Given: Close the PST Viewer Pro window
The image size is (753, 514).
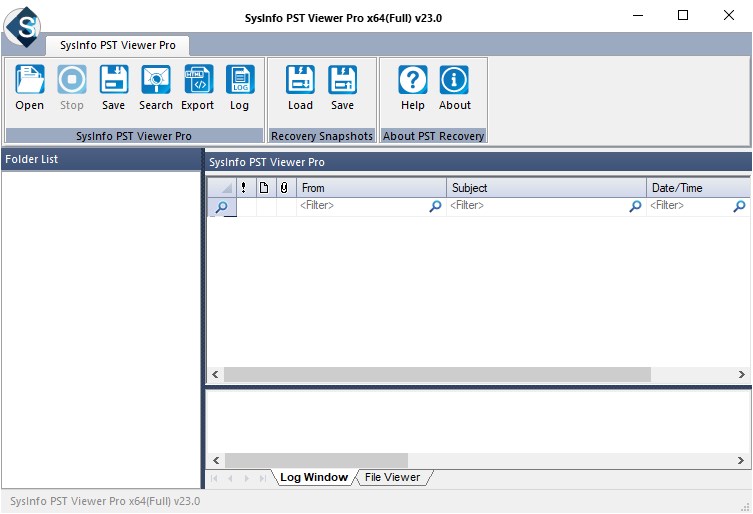Looking at the screenshot, I should tap(729, 15).
